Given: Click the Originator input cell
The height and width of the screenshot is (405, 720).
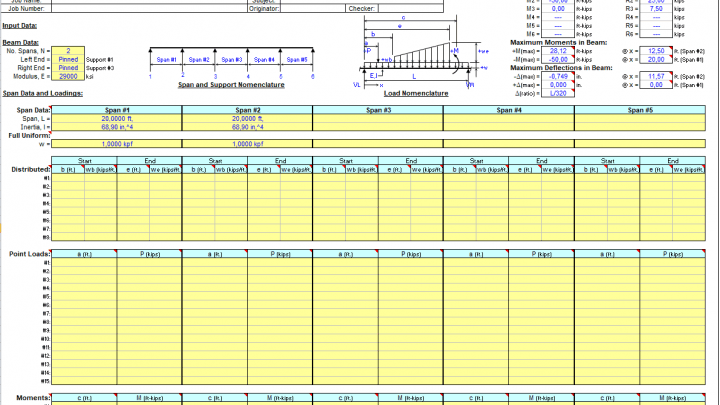Looking at the screenshot, I should (x=313, y=9).
